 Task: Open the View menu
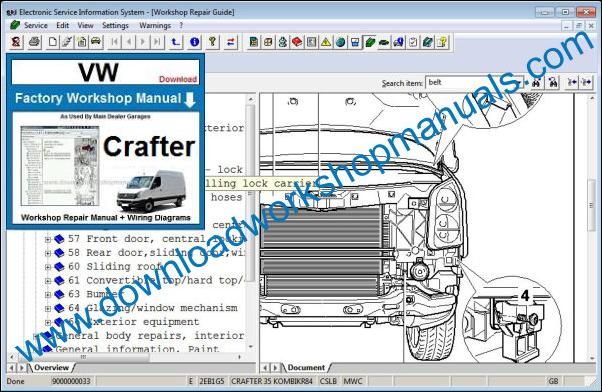point(85,25)
